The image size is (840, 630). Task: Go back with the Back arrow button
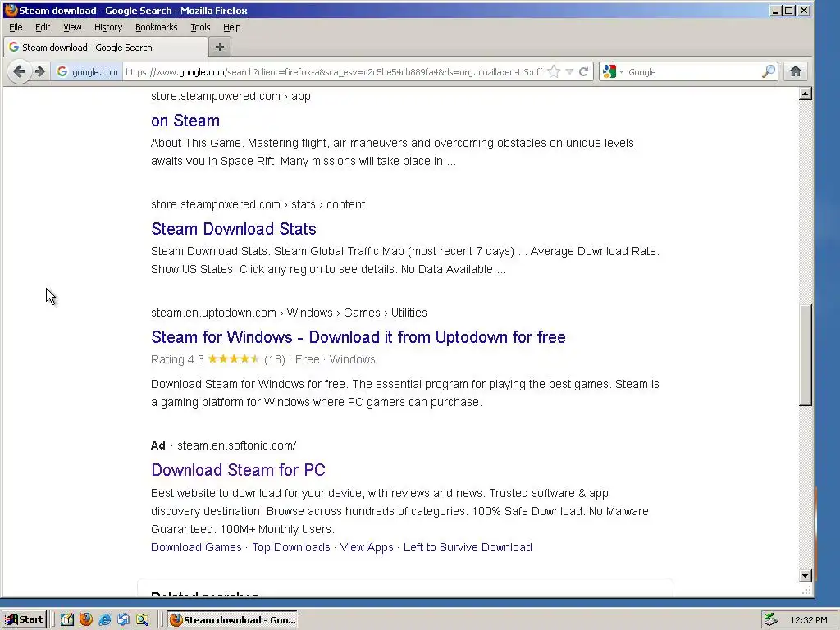click(20, 72)
